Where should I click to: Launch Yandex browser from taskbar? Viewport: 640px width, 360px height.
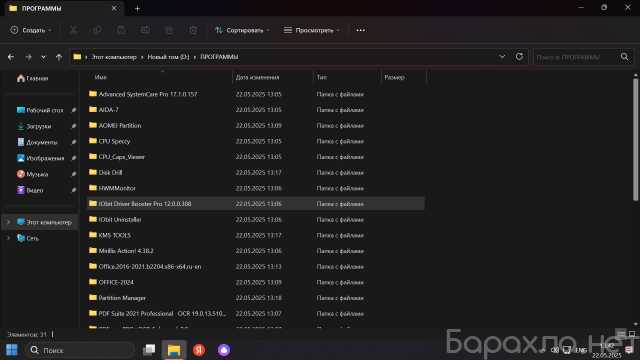(199, 350)
